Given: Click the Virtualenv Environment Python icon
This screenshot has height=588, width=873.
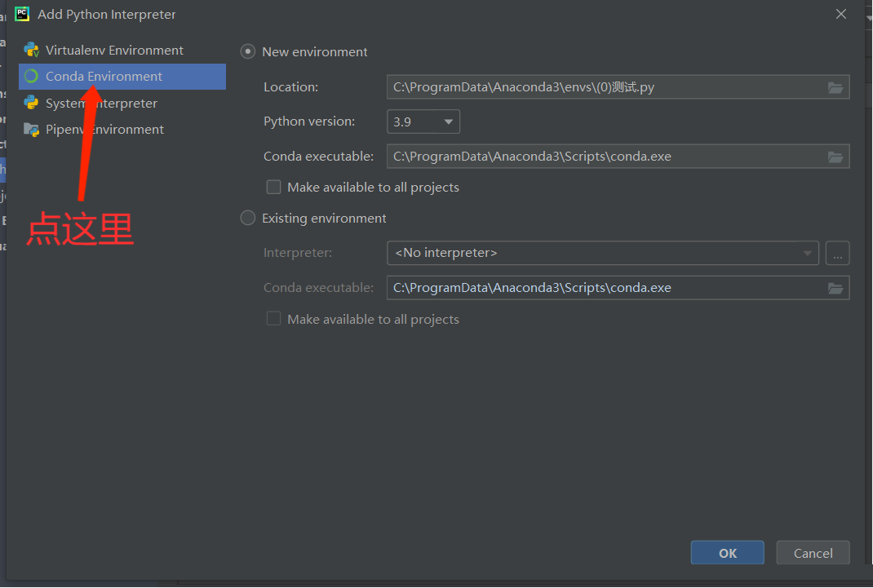Looking at the screenshot, I should point(32,50).
